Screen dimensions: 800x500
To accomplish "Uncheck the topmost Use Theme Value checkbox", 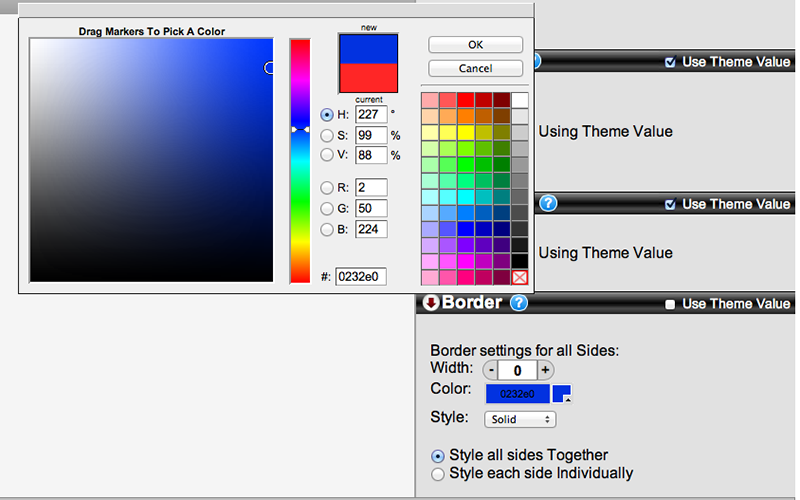I will 671,62.
